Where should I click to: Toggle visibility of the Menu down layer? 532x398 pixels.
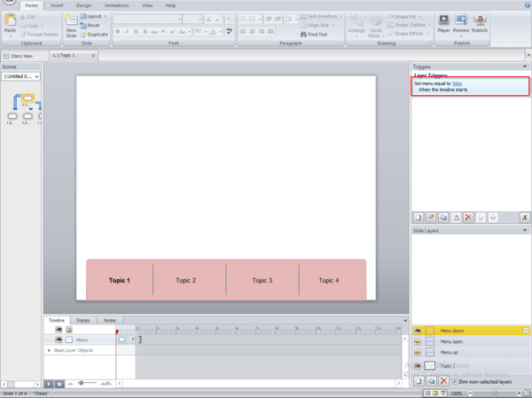pos(418,331)
